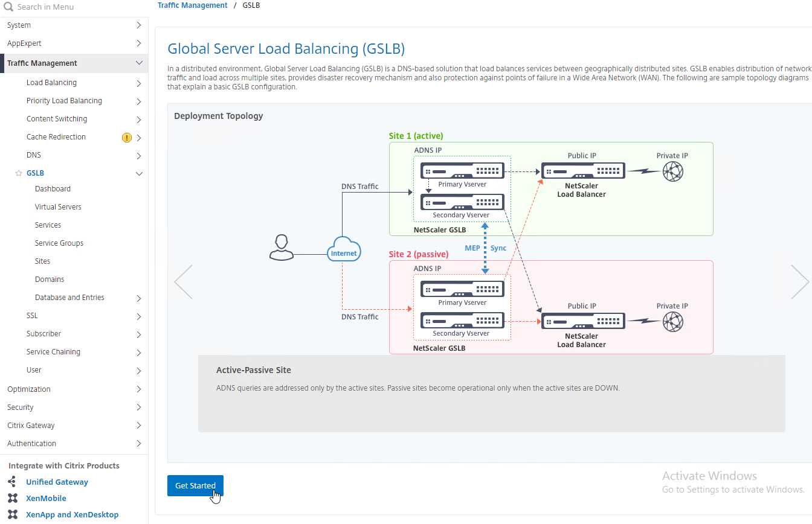Expand the Authentication menu chevron
Image resolution: width=812 pixels, height=524 pixels.
click(138, 444)
